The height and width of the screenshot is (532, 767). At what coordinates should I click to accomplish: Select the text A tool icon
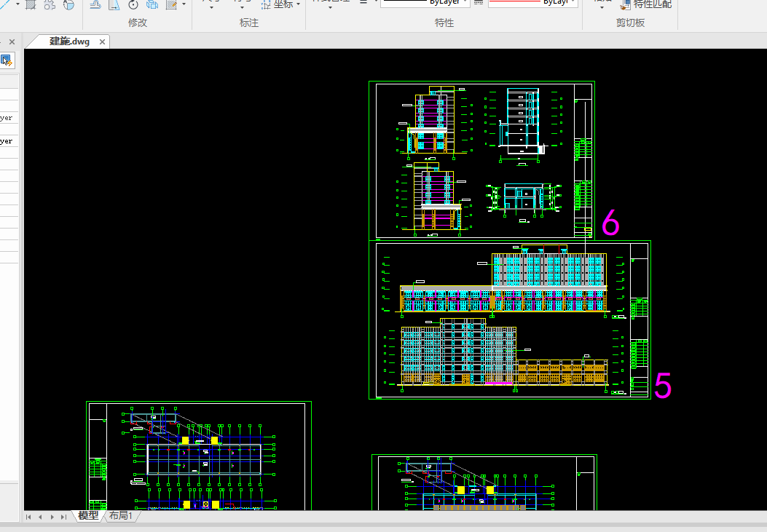[69, 4]
